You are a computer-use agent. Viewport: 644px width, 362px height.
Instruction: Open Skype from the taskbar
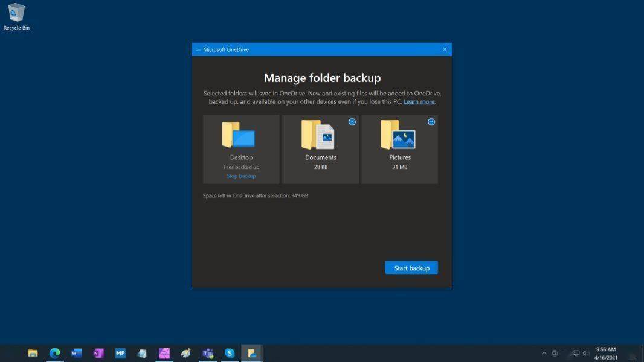(x=230, y=353)
